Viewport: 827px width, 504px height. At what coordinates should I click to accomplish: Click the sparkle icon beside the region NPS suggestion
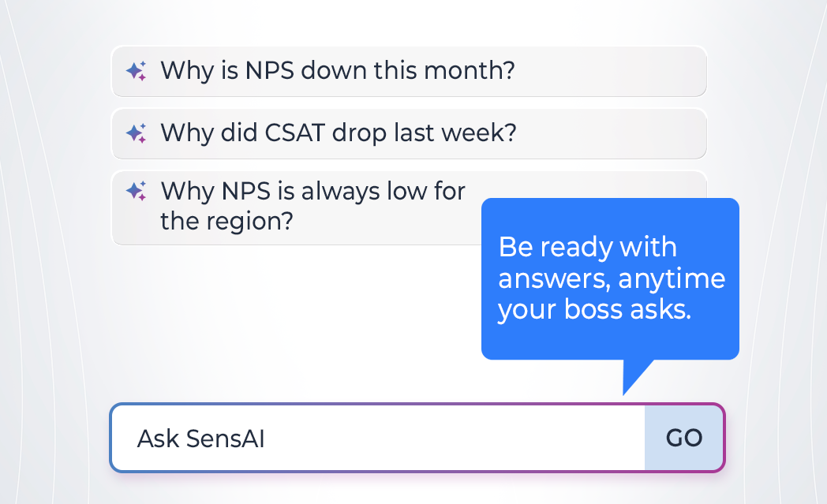click(x=137, y=190)
